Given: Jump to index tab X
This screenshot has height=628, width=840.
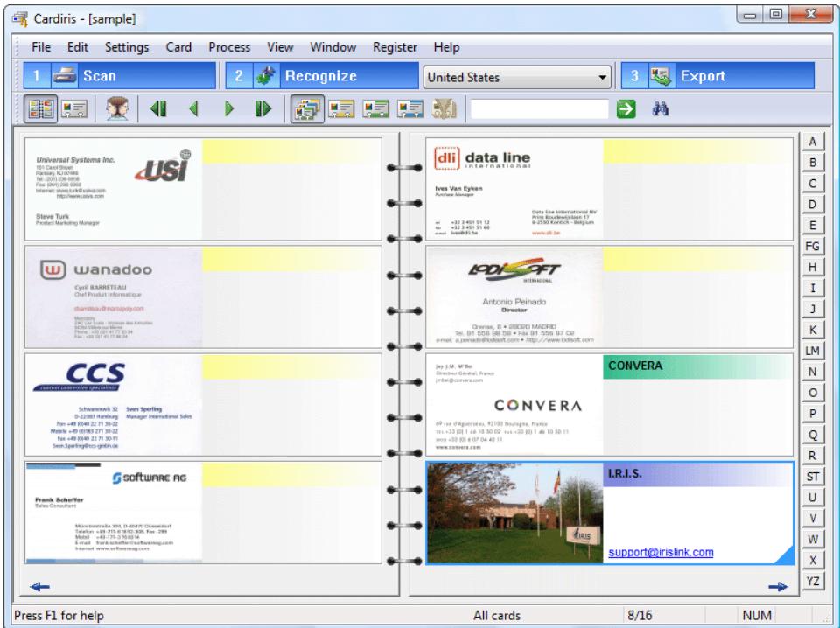Looking at the screenshot, I should pos(813,560).
